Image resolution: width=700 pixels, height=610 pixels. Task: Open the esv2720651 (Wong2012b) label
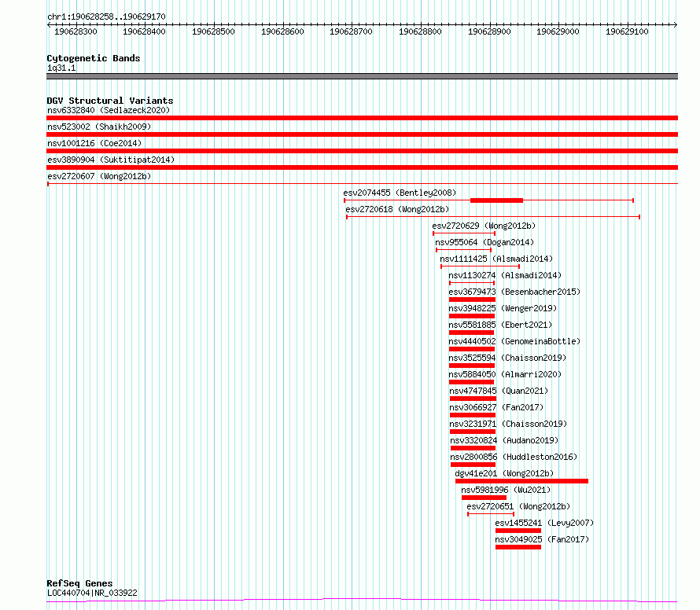tap(518, 506)
